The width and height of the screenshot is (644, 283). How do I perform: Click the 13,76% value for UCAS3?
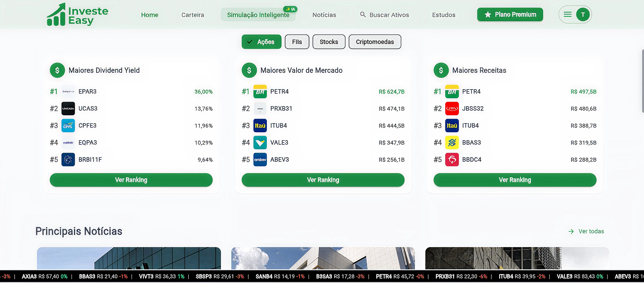[x=203, y=109]
